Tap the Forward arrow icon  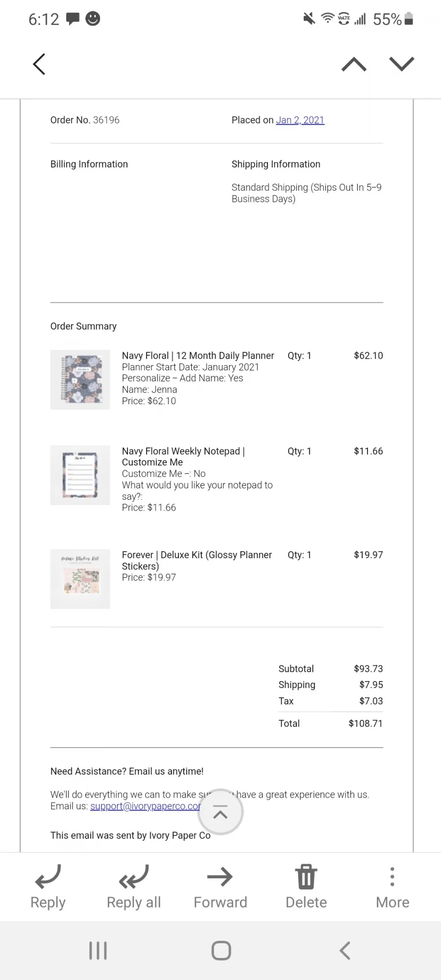tap(220, 877)
